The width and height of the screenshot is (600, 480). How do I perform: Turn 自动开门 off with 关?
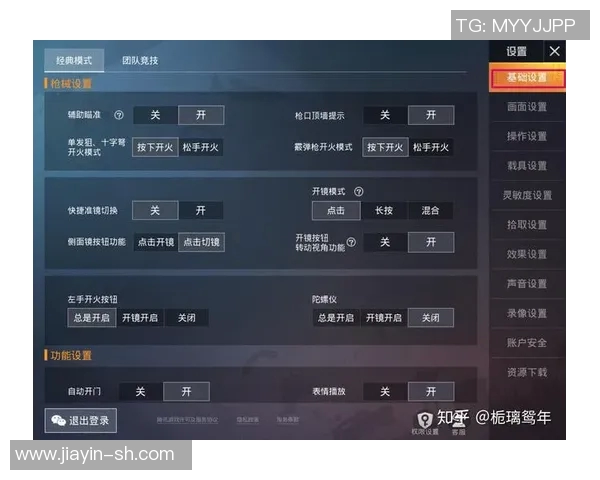[x=140, y=392]
